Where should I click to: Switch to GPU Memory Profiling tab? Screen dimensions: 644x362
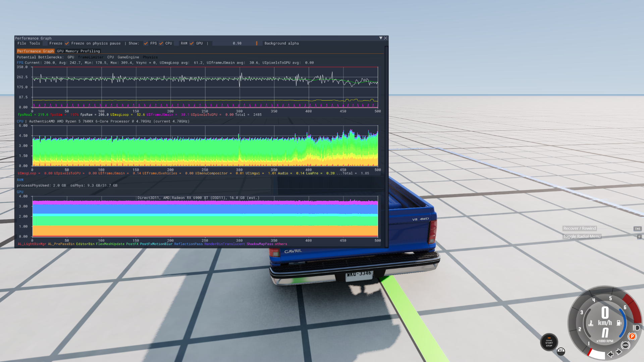[78, 51]
